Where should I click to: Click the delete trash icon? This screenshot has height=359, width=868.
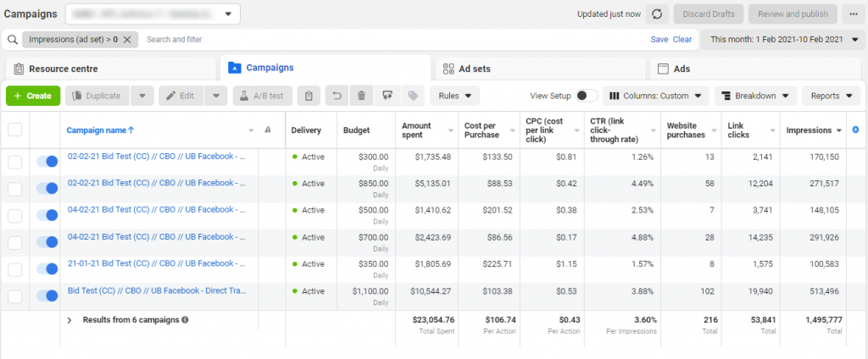(x=361, y=96)
